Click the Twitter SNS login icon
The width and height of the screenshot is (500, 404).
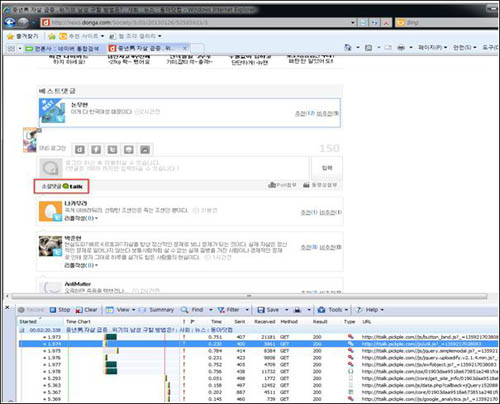pyautogui.click(x=112, y=149)
